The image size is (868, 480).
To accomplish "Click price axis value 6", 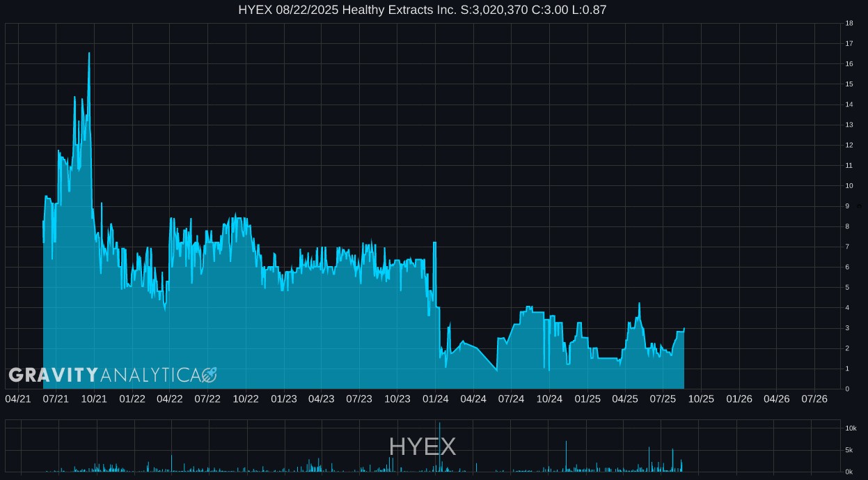I will tap(847, 267).
